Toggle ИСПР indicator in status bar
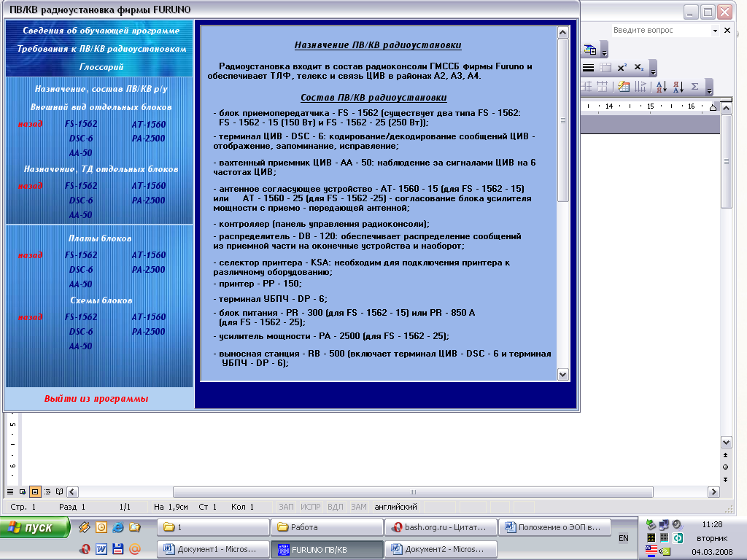Screen dimensions: 747x560 [311, 507]
